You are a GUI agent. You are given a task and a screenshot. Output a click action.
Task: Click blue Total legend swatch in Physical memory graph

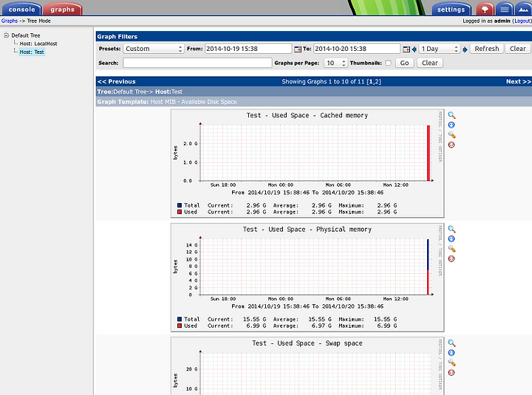pos(180,320)
